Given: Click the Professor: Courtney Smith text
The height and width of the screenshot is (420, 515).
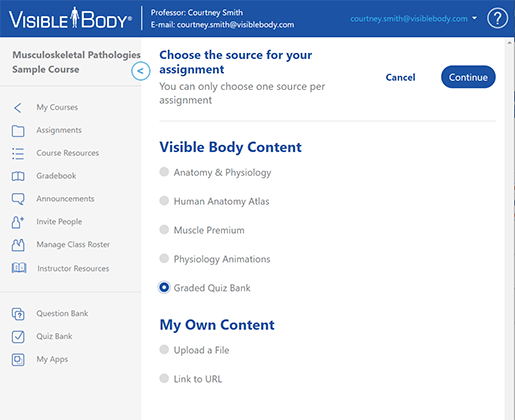Looking at the screenshot, I should pyautogui.click(x=197, y=13).
